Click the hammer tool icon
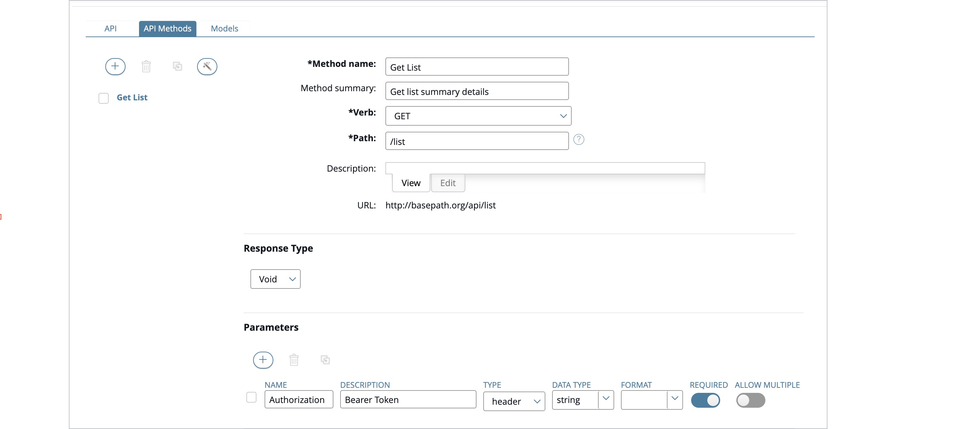Viewport: 980px width, 429px height. [x=207, y=67]
